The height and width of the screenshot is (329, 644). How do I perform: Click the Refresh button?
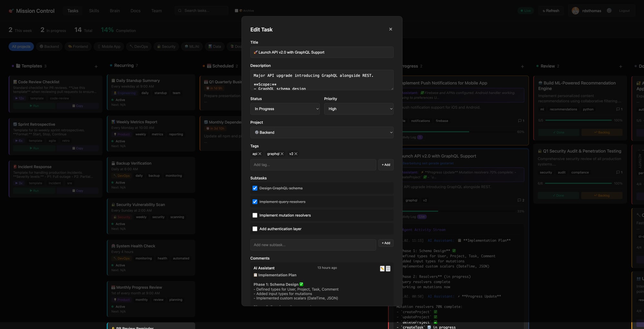tap(551, 11)
